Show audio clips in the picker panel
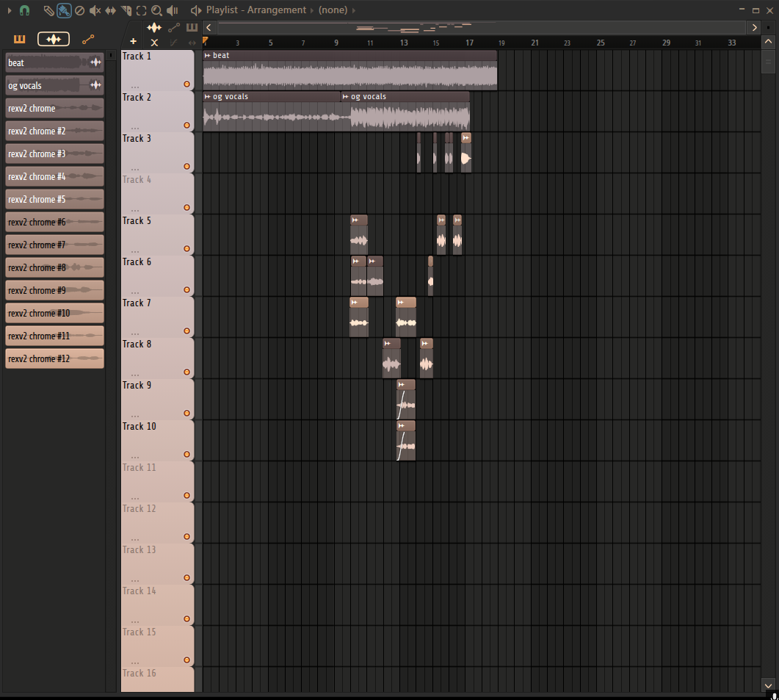 point(54,39)
